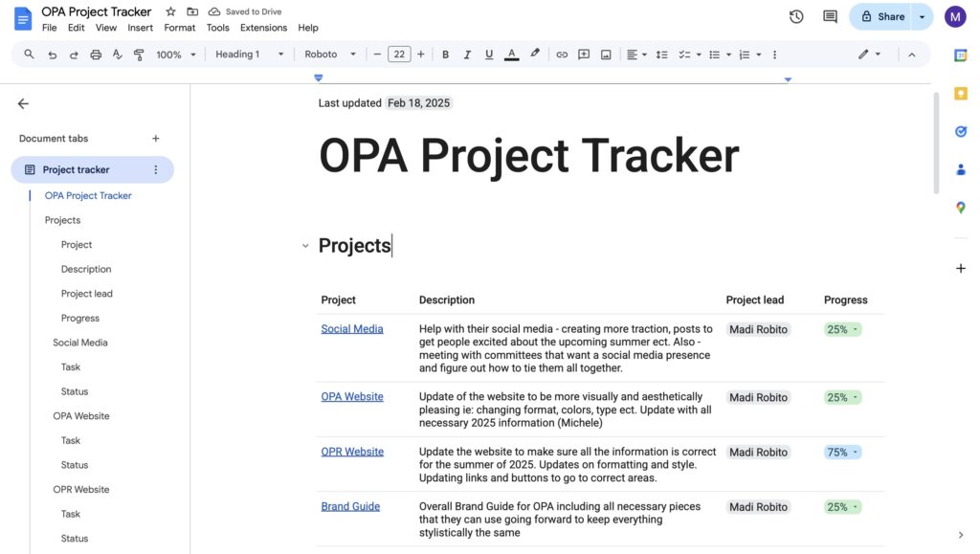This screenshot has width=980, height=554.
Task: Open the Heading 1 style dropdown
Action: [249, 55]
